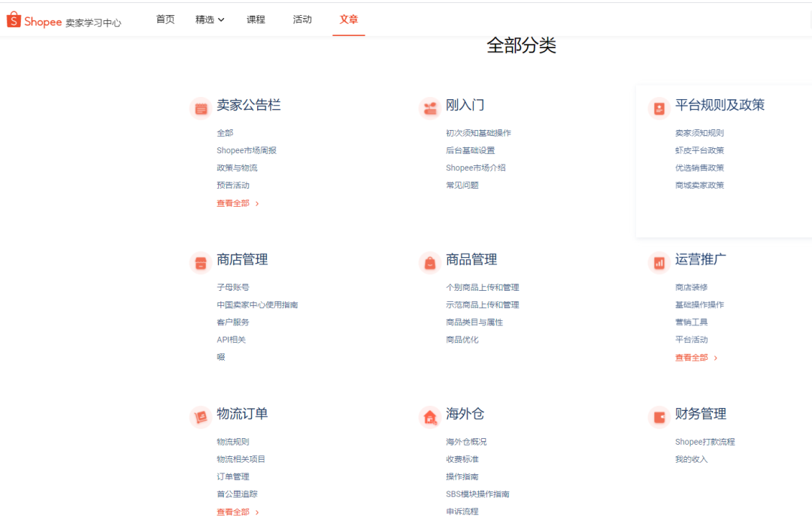
Task: Click 查看全部 under 卖家公告栏
Action: tap(233, 204)
